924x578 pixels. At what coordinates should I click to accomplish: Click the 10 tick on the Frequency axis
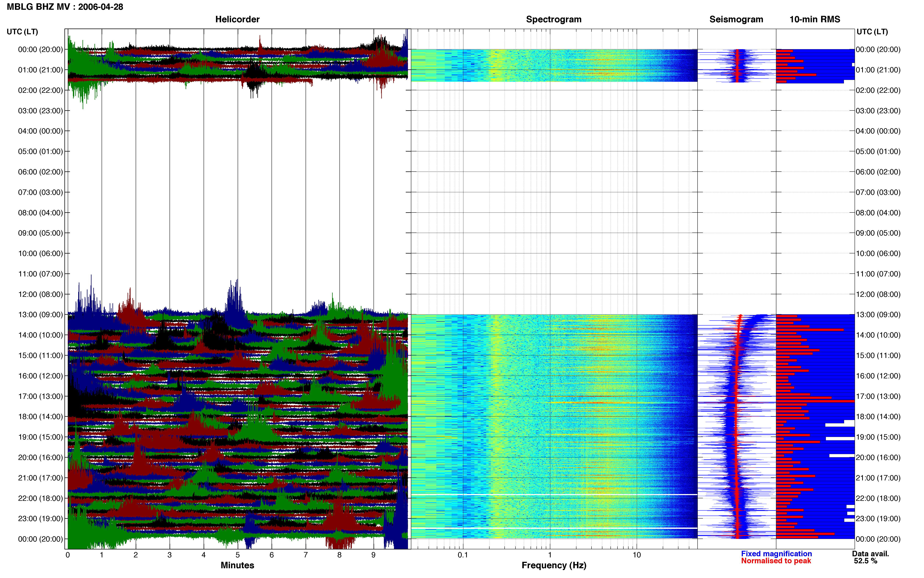(637, 555)
